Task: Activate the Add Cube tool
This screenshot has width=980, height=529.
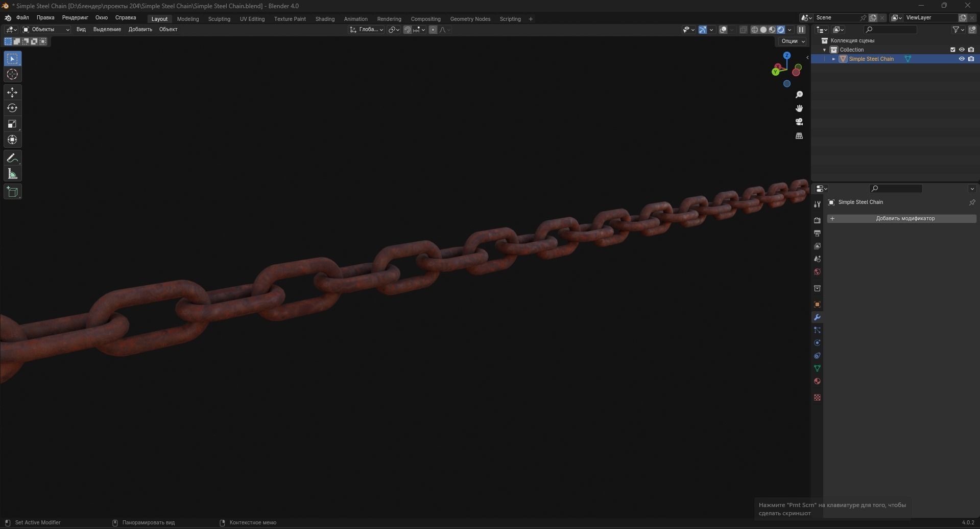Action: [x=12, y=192]
